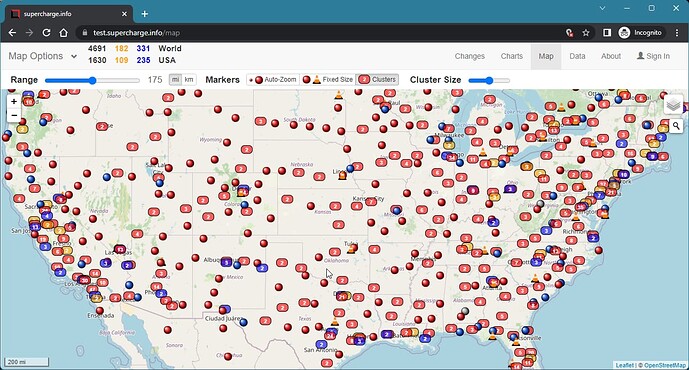Expand the Map Options dropdown
Screen dimensions: 689x370
43,56
